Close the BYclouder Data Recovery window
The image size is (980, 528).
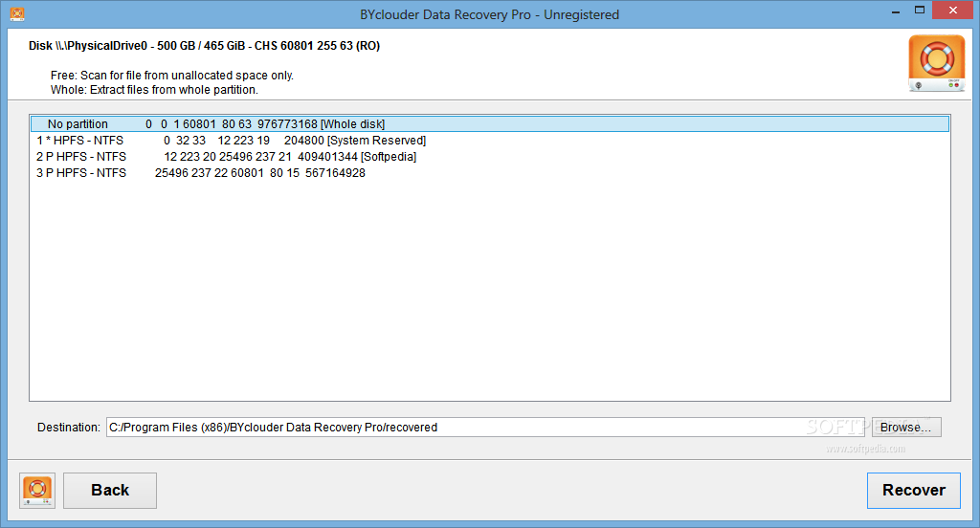(953, 11)
